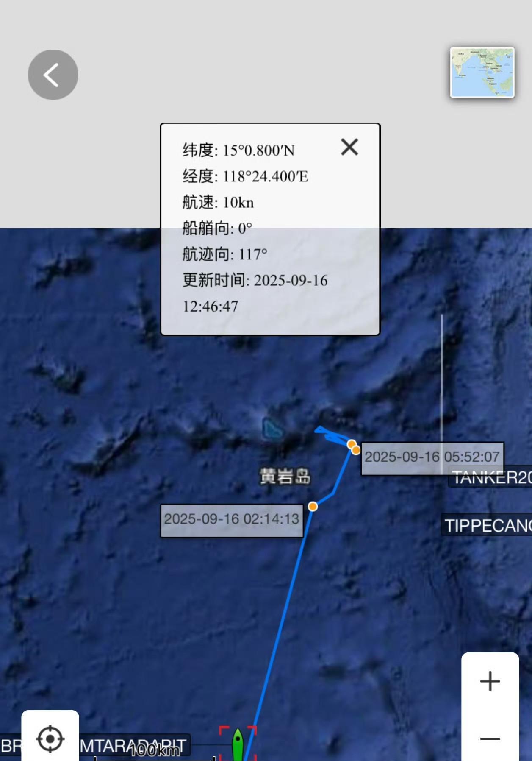
Task: Click the 纬度 latitude value in popup
Action: tap(258, 150)
